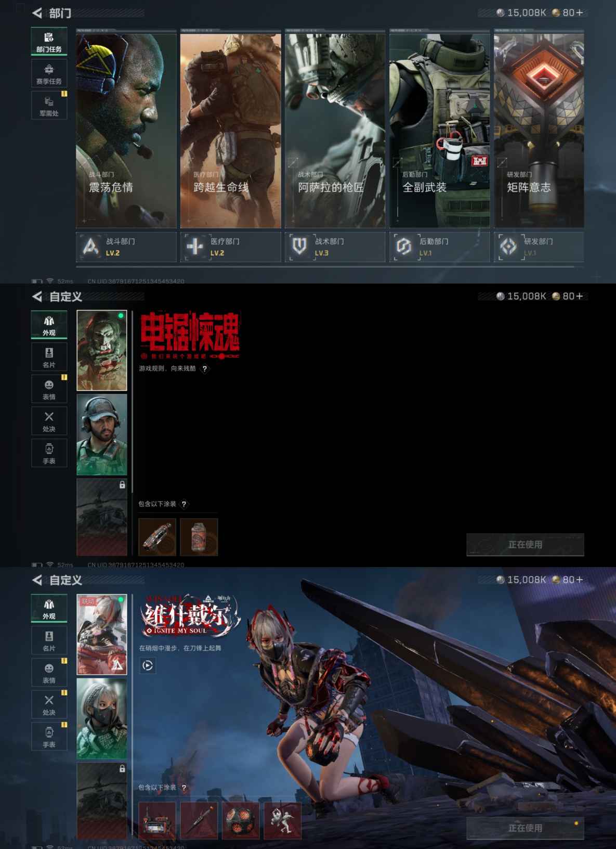
Task: Click help icon beside 游戏规则，向来残酷
Action: click(205, 369)
